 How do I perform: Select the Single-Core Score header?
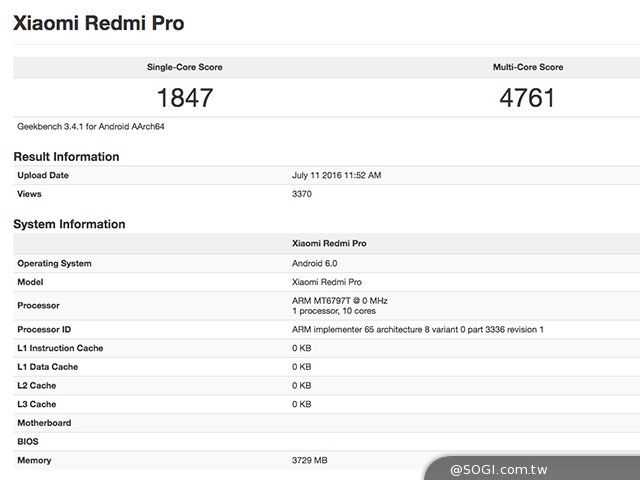tap(184, 67)
